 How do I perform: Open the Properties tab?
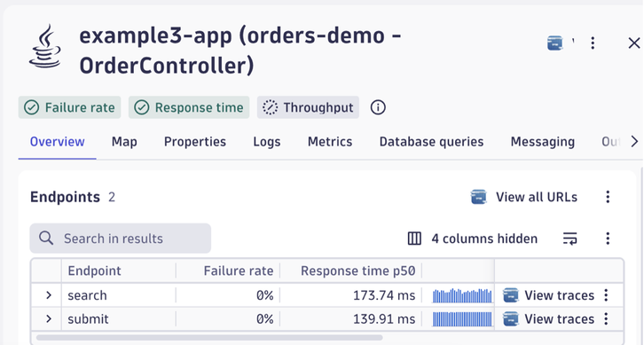pyautogui.click(x=194, y=142)
